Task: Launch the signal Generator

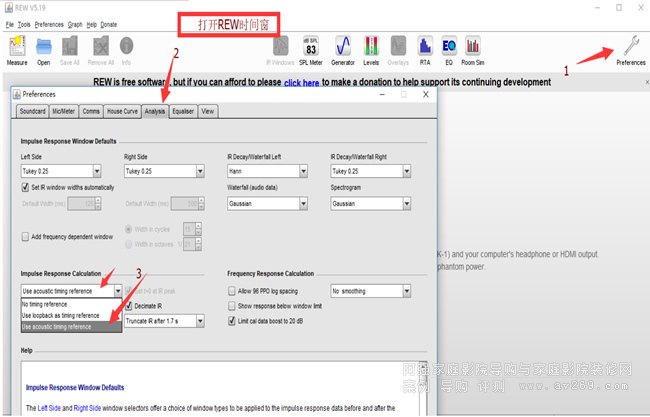Action: [x=343, y=49]
